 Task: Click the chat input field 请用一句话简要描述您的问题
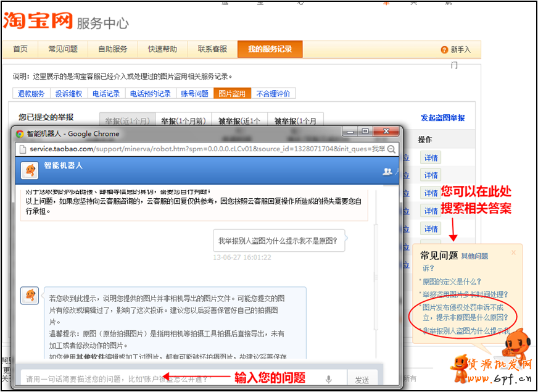tap(184, 379)
